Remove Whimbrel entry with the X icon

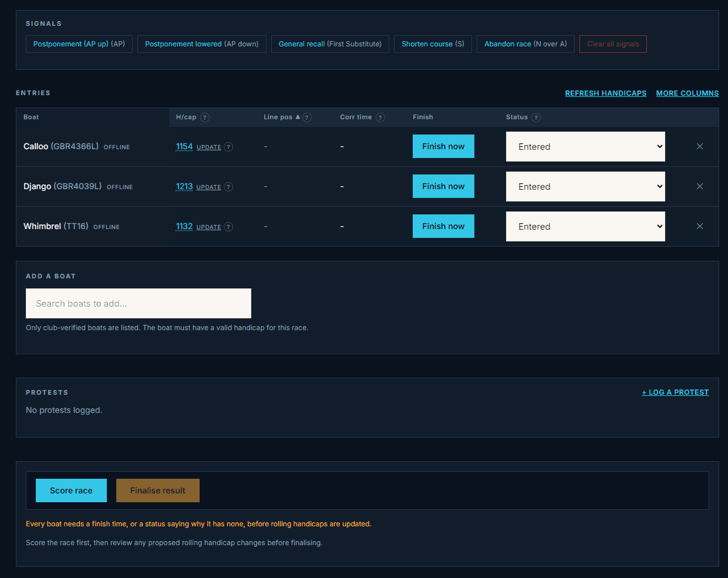pyautogui.click(x=700, y=226)
